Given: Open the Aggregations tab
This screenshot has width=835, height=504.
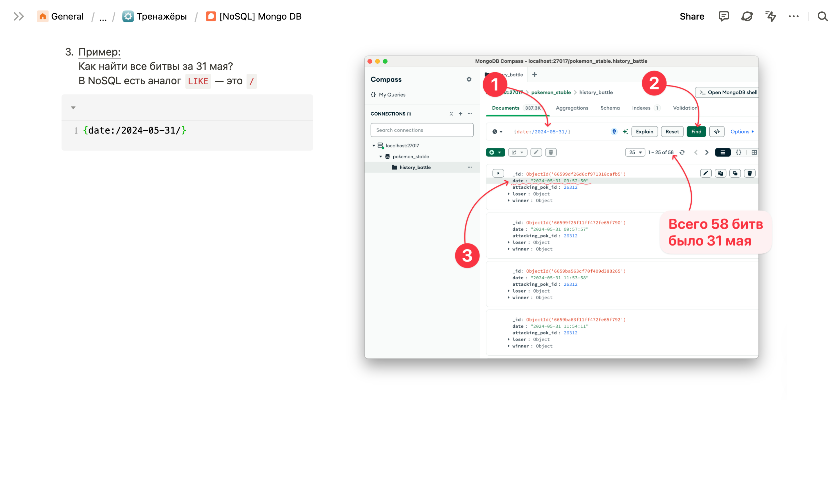Looking at the screenshot, I should (572, 108).
